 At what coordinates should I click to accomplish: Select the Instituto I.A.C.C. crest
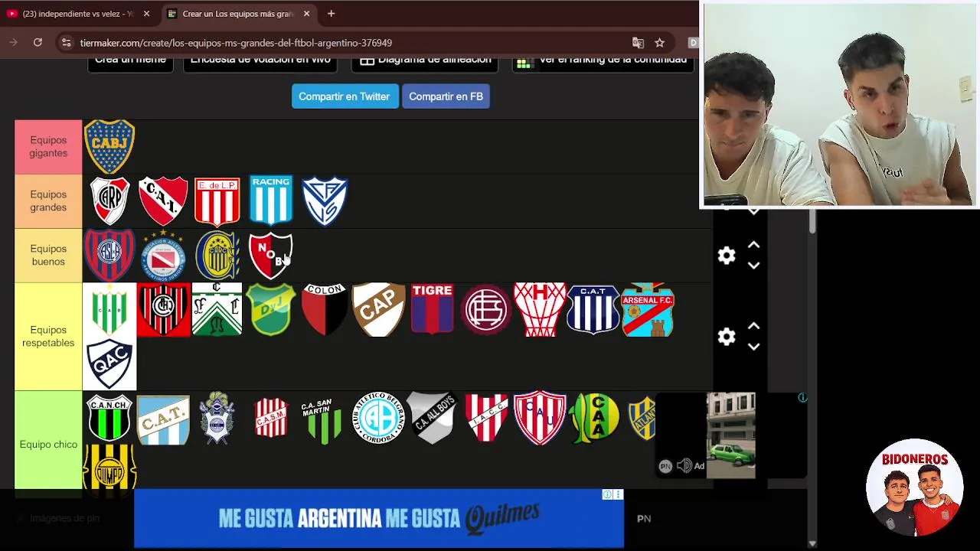tap(486, 418)
